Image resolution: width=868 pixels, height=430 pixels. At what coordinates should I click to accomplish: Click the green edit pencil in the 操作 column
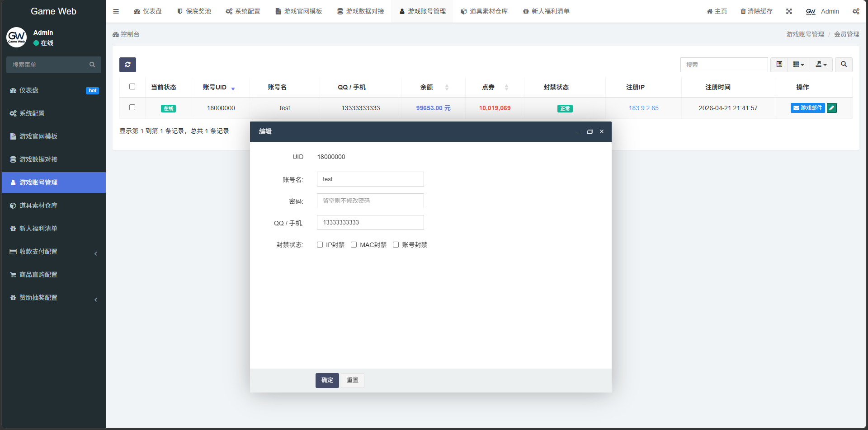(832, 108)
